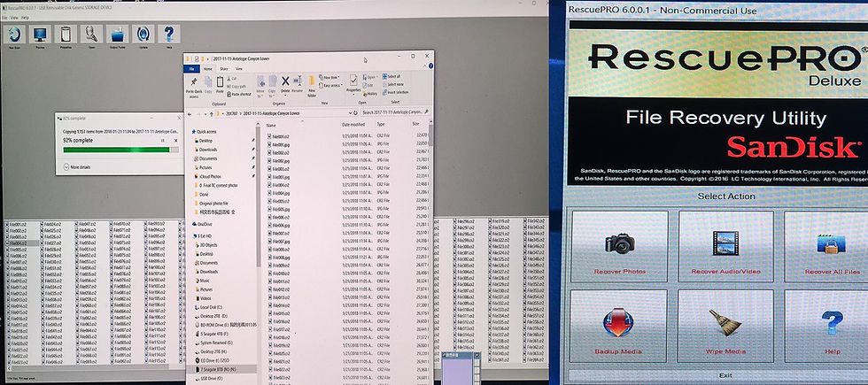Start a New Scan in RescuePRO toolbar
Image resolution: width=868 pixels, height=385 pixels.
click(x=14, y=35)
